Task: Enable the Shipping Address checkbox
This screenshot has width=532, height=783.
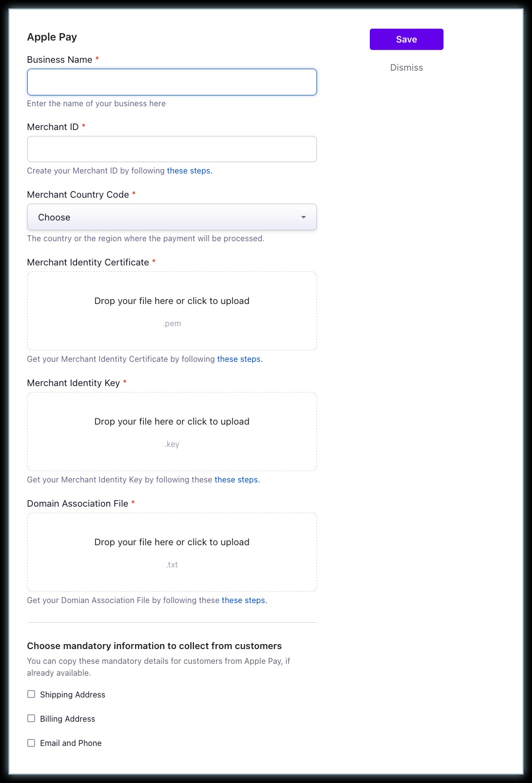Action: click(x=31, y=695)
